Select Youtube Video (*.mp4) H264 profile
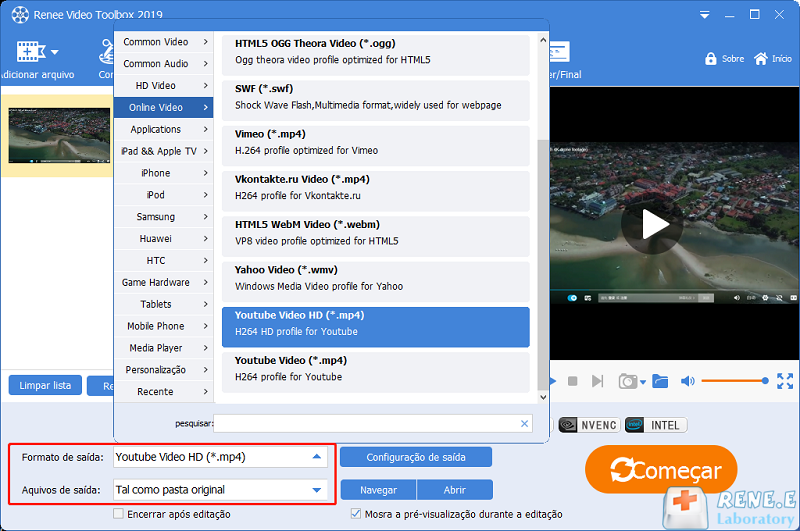 [x=376, y=372]
